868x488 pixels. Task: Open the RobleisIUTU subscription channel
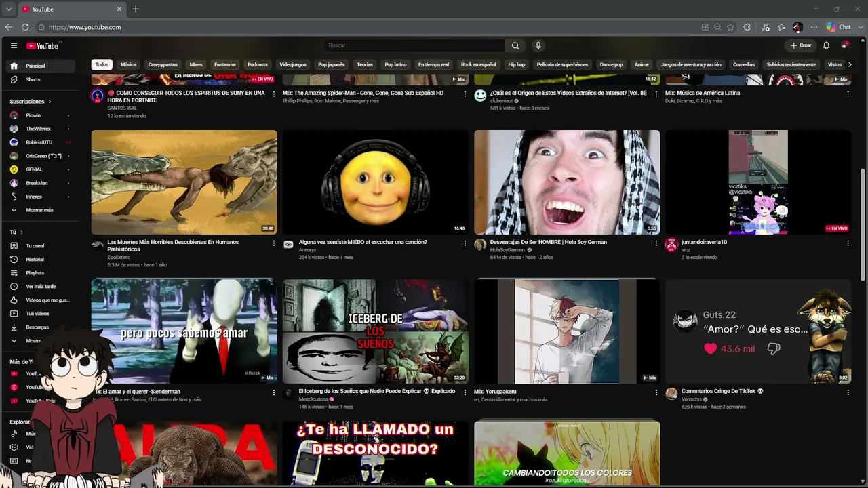pyautogui.click(x=41, y=142)
